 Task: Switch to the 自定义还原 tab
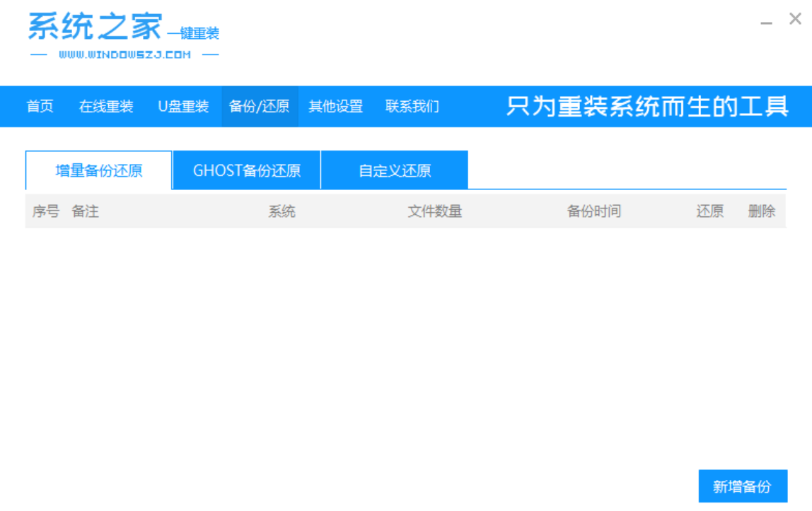pos(395,170)
